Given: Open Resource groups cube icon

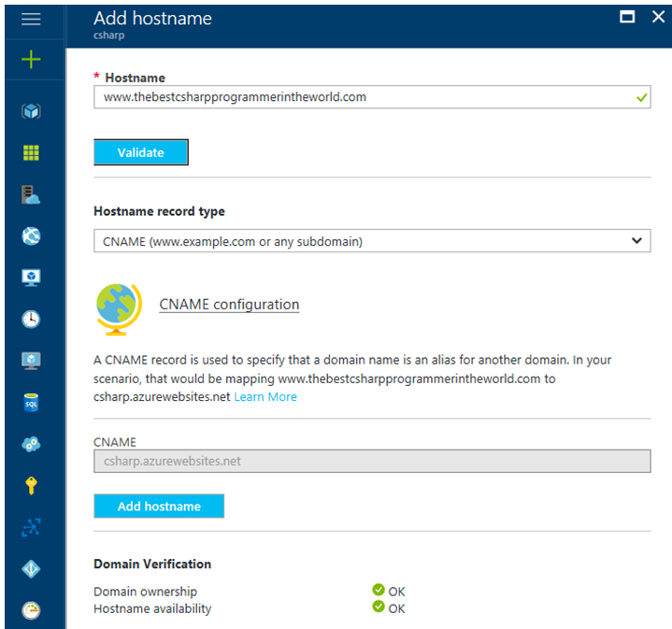Looking at the screenshot, I should coord(32,111).
